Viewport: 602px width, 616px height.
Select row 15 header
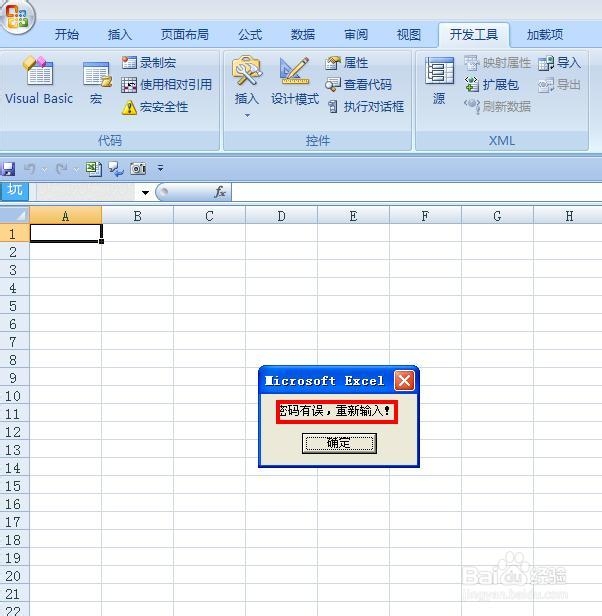pos(14,486)
